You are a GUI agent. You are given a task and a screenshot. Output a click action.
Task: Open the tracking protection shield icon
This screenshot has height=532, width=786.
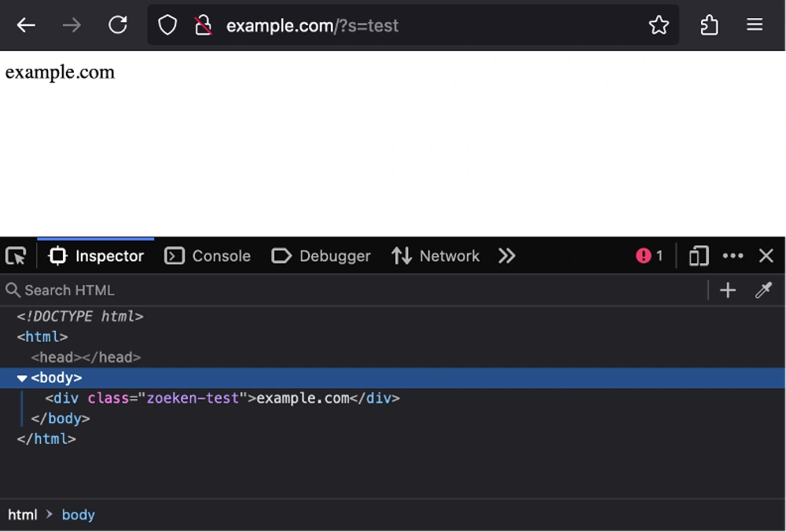[167, 25]
